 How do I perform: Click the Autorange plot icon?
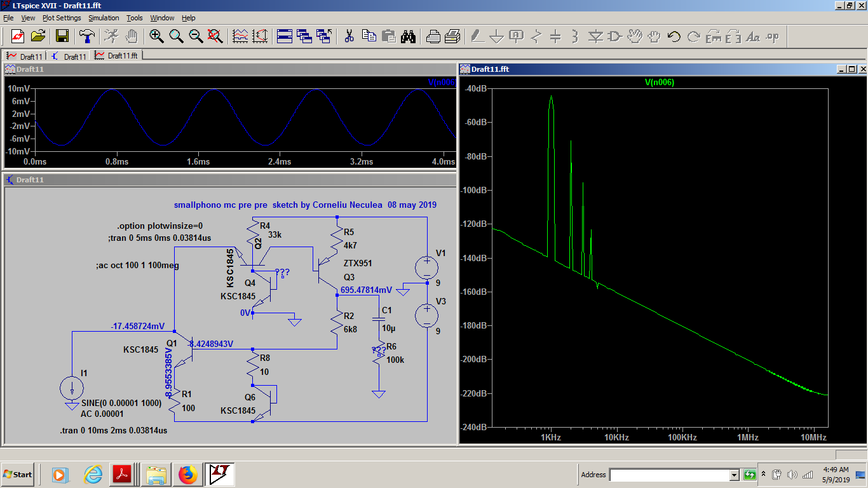pos(260,36)
